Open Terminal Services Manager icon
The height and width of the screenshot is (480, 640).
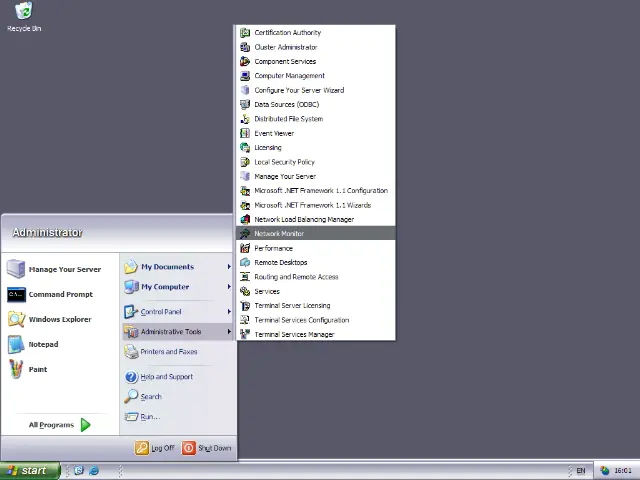pyautogui.click(x=245, y=334)
